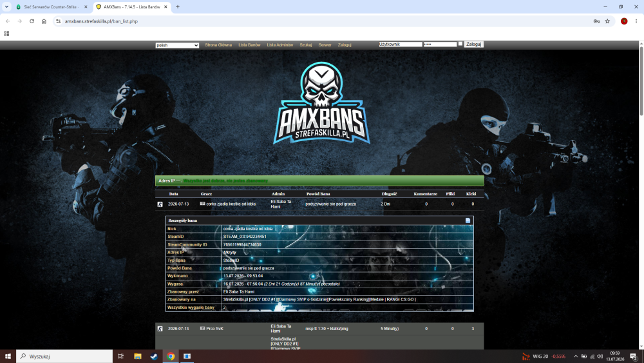This screenshot has width=644, height=363.
Task: Focus the Użytkownik username field
Action: pos(401,44)
